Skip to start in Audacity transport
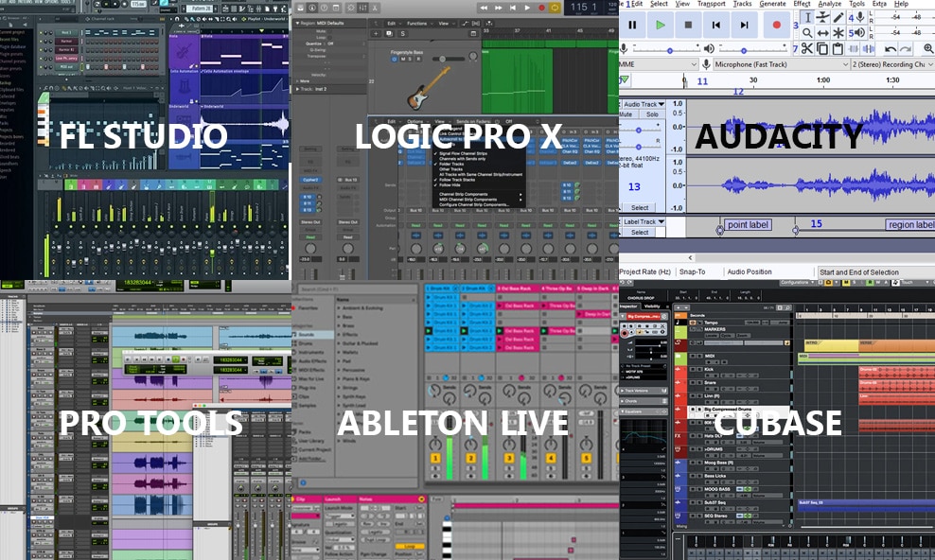 716,25
